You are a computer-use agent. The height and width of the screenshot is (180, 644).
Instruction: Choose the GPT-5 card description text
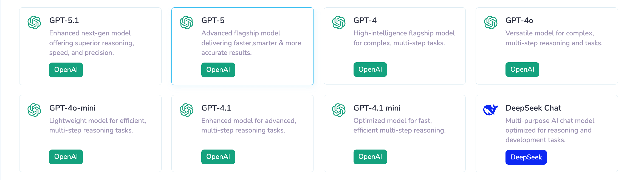pyautogui.click(x=251, y=43)
